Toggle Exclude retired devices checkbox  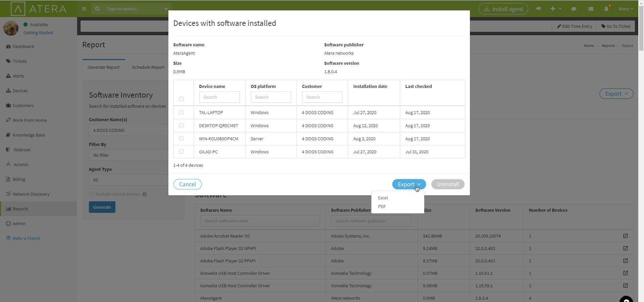click(x=91, y=194)
